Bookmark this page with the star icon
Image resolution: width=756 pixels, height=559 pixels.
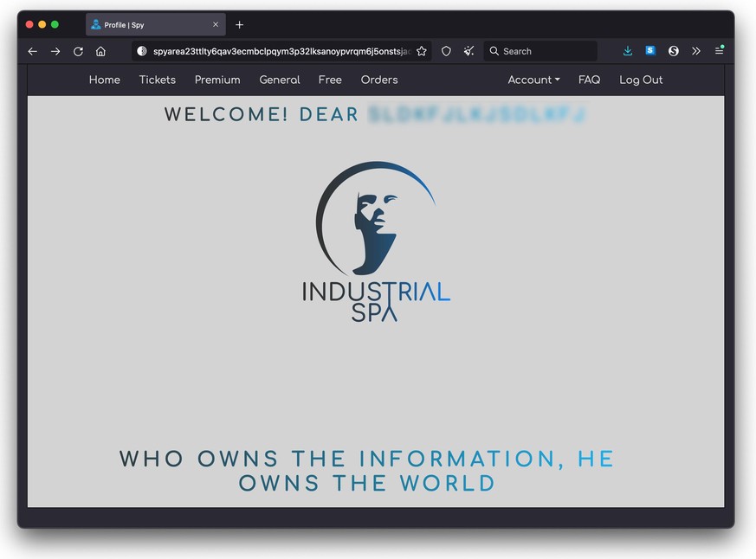coord(422,51)
